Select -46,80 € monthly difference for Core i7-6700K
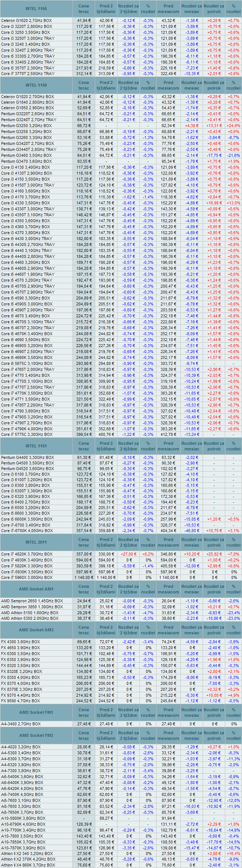The width and height of the screenshot is (242, 868). (192, 531)
